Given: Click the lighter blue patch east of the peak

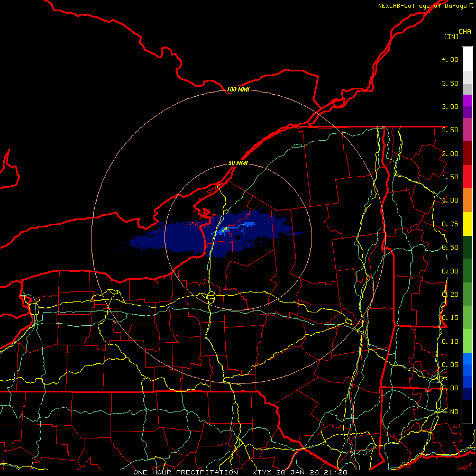Looking at the screenshot, I should click(249, 224).
